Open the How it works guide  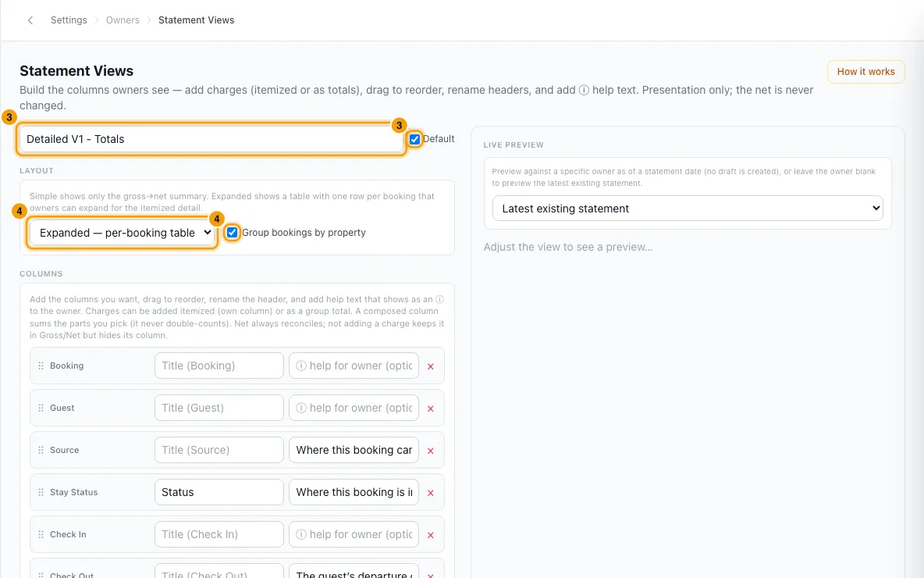point(865,71)
